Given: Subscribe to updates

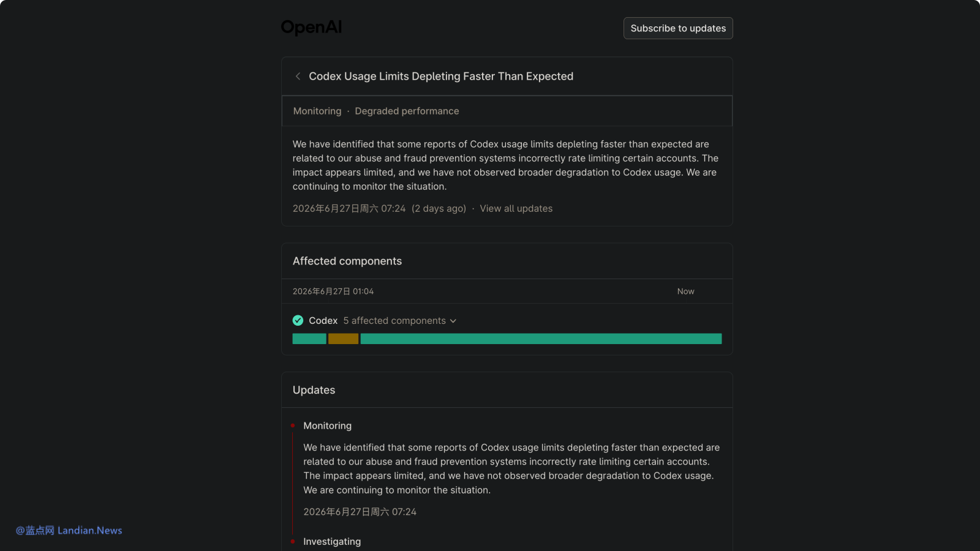Looking at the screenshot, I should click(x=678, y=28).
